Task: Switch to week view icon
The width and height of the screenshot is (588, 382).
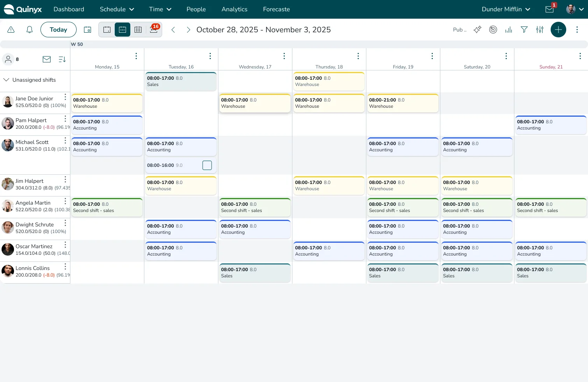Action: click(122, 30)
